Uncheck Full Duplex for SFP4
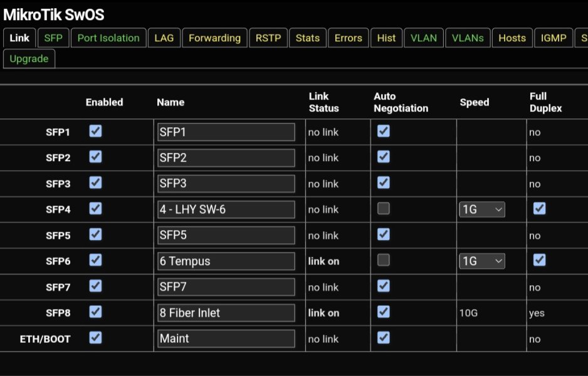588x376 pixels. [539, 209]
